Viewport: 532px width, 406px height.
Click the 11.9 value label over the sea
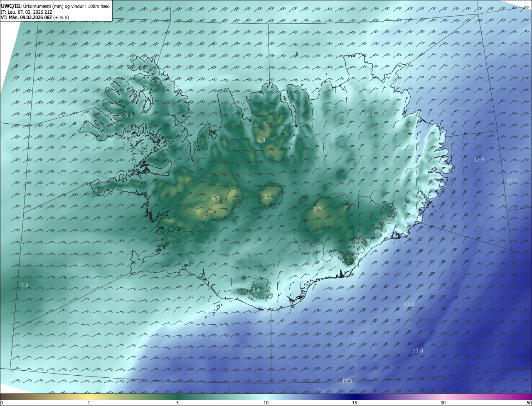click(347, 382)
